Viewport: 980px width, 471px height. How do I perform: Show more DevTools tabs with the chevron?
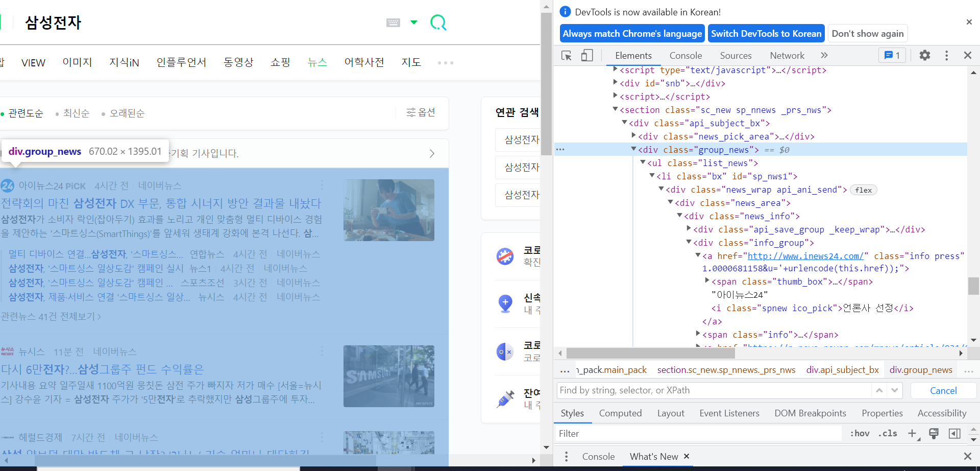pyautogui.click(x=824, y=55)
